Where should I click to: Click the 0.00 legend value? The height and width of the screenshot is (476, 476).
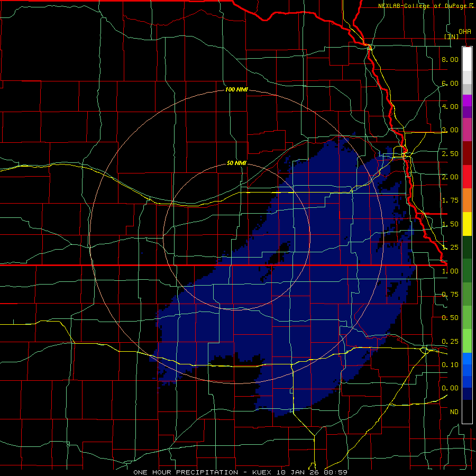tap(450, 388)
